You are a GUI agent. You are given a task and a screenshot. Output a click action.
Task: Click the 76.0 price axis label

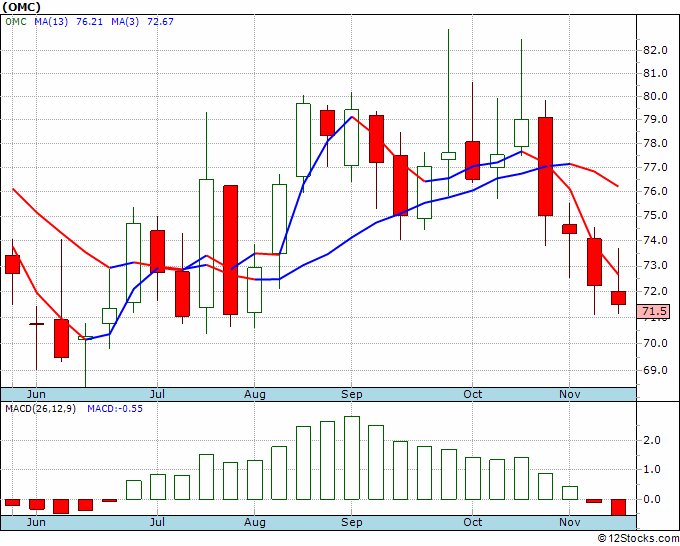(x=655, y=191)
